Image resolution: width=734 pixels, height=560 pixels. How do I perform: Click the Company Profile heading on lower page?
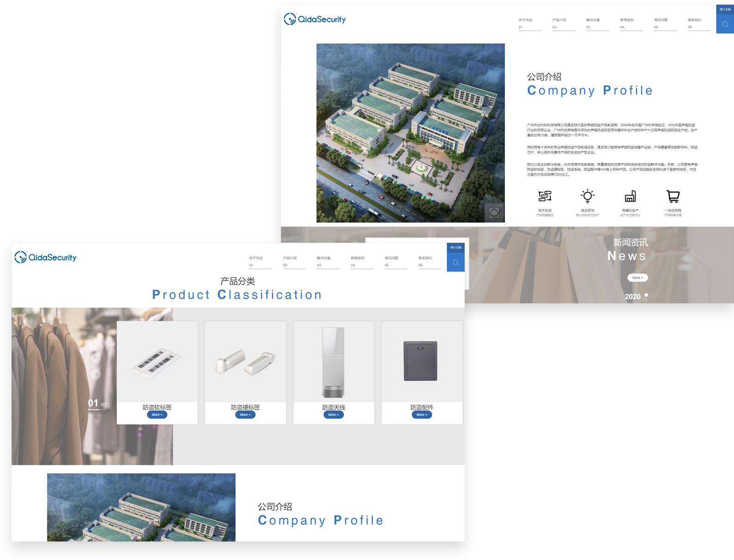pos(321,520)
